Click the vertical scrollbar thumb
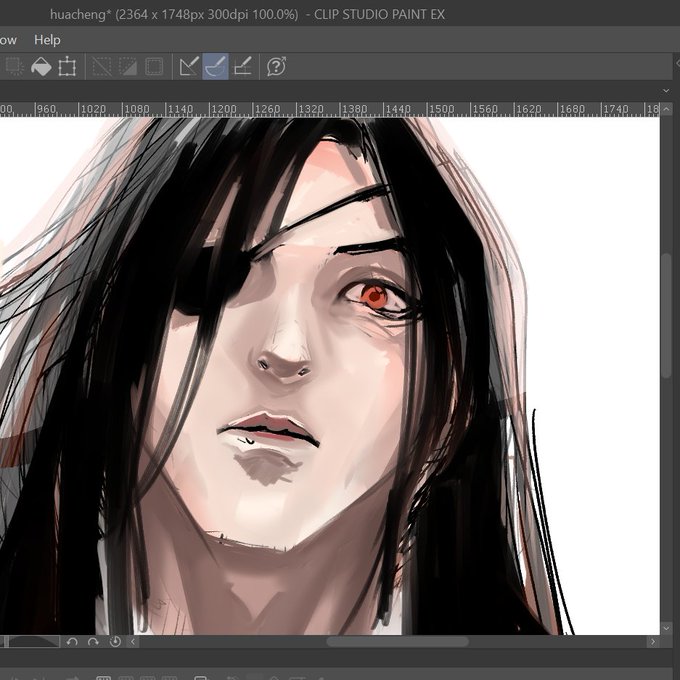Screen dimensions: 680x680 (x=667, y=315)
